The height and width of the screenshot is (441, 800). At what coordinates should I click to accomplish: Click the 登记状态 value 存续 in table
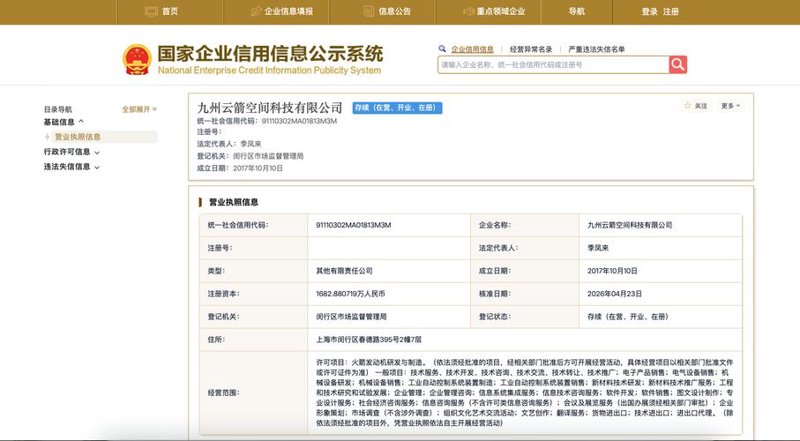[628, 316]
